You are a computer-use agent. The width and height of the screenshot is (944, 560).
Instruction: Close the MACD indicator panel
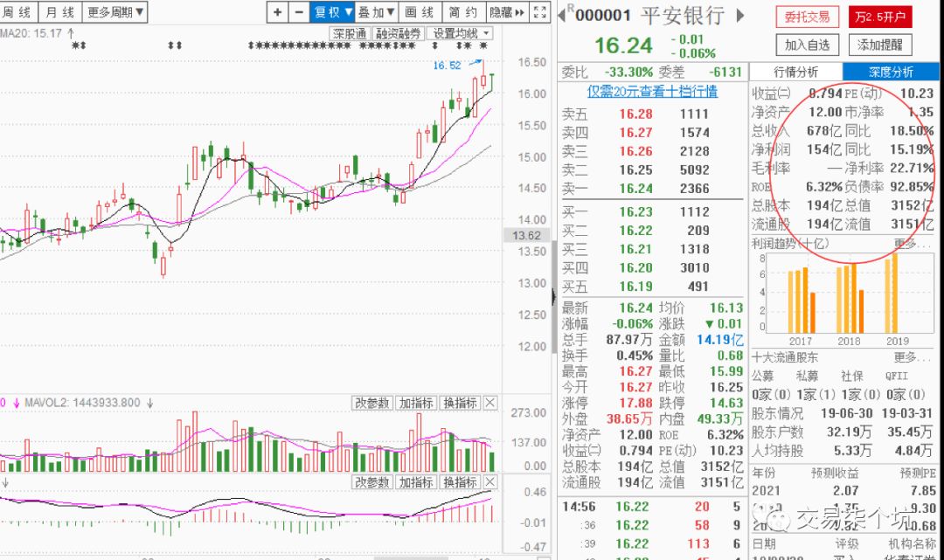(x=490, y=481)
